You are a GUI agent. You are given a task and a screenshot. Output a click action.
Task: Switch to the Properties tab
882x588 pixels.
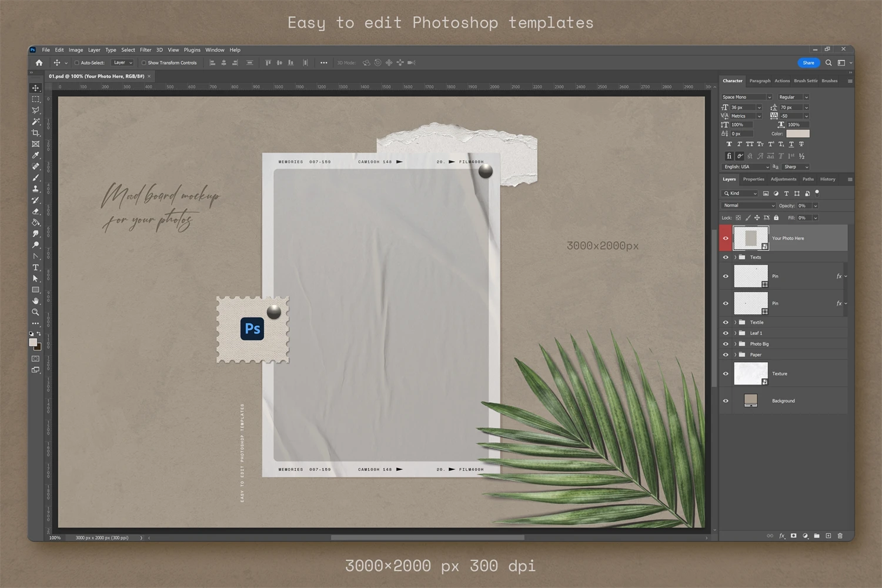753,179
